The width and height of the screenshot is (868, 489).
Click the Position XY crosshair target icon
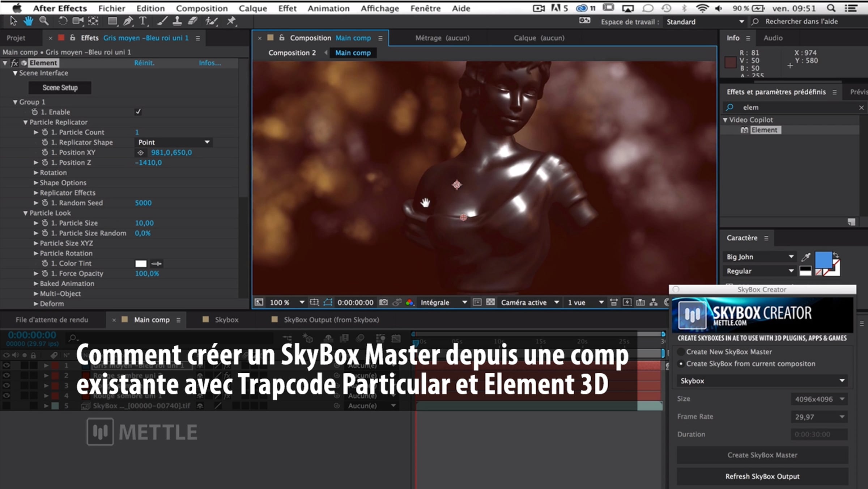pos(141,153)
